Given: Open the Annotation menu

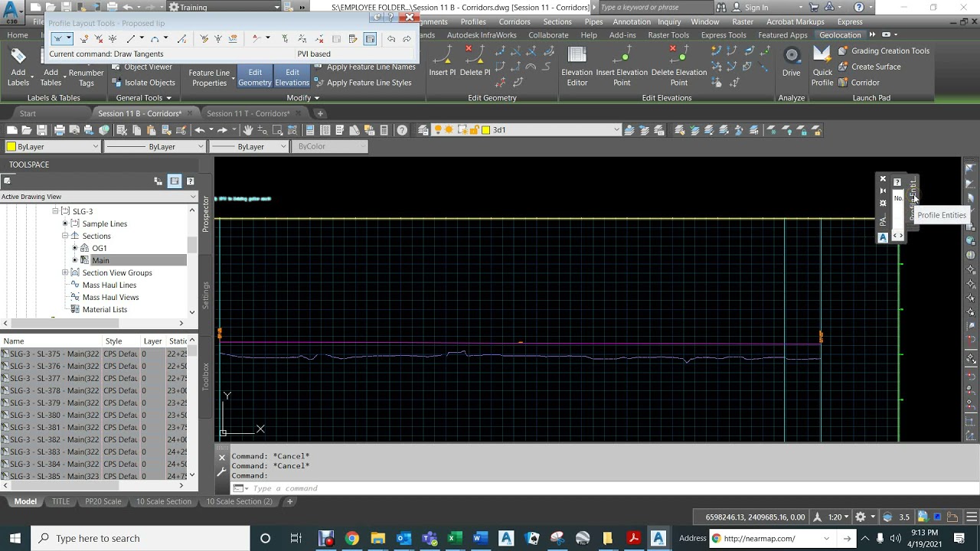Looking at the screenshot, I should tap(632, 21).
